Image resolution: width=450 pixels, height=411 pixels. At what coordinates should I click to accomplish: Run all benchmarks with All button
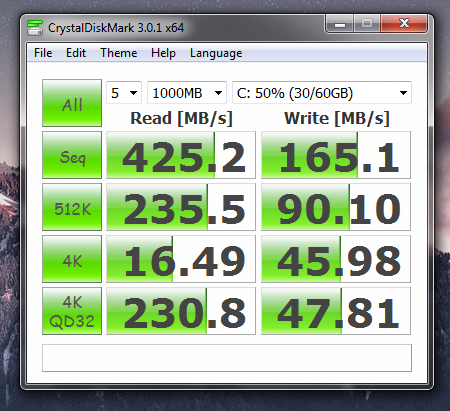(x=72, y=103)
